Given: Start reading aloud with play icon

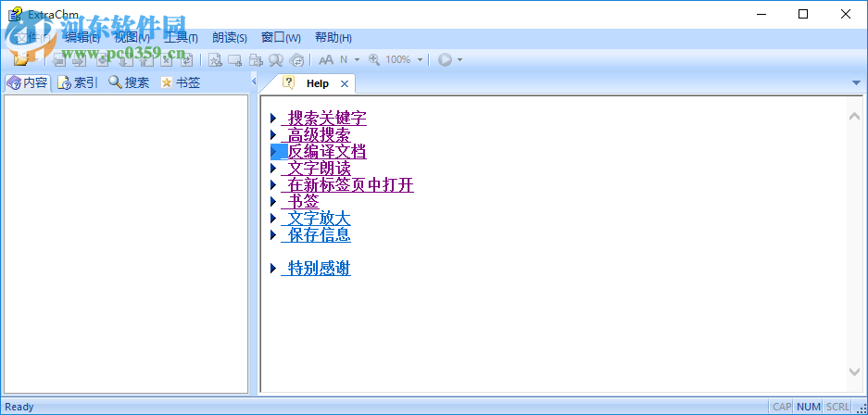Looking at the screenshot, I should [445, 60].
